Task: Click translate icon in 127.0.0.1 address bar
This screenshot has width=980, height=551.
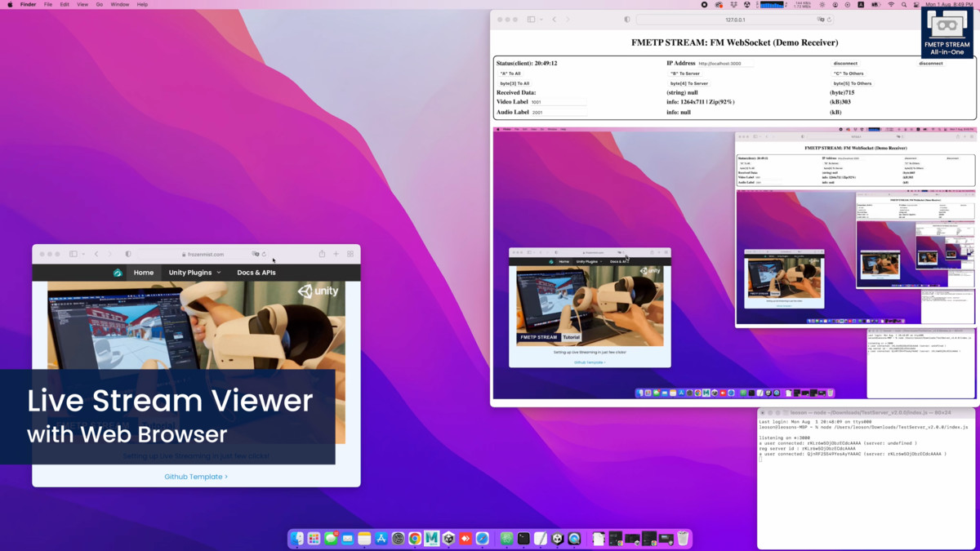Action: (x=821, y=20)
